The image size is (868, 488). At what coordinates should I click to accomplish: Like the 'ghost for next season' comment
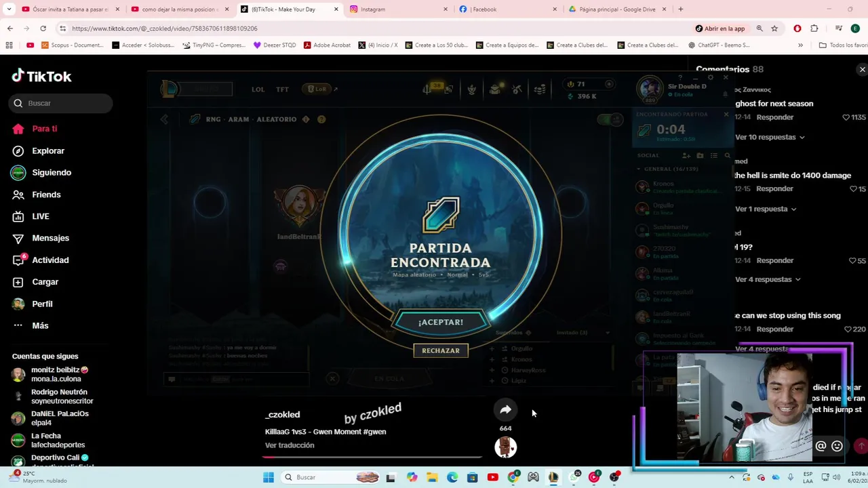(x=846, y=117)
